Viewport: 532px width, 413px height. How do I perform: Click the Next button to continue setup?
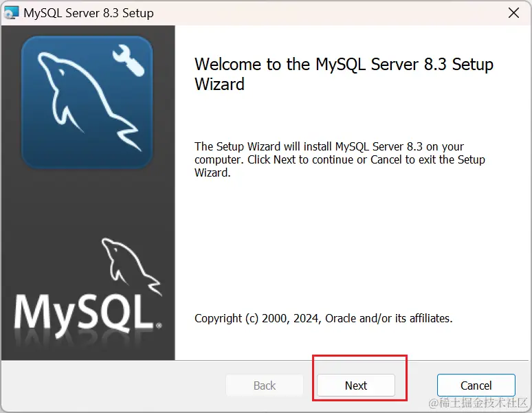[356, 386]
